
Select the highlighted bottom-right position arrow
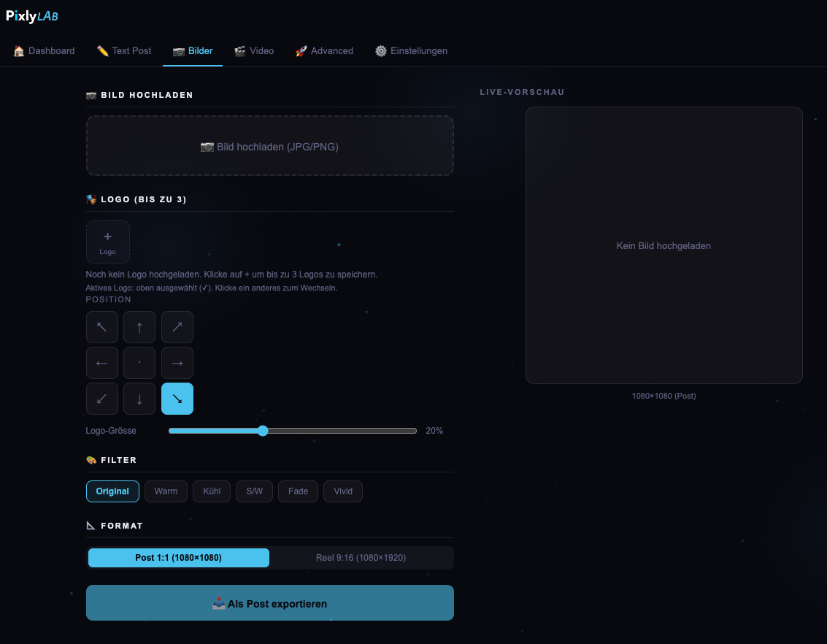click(177, 399)
